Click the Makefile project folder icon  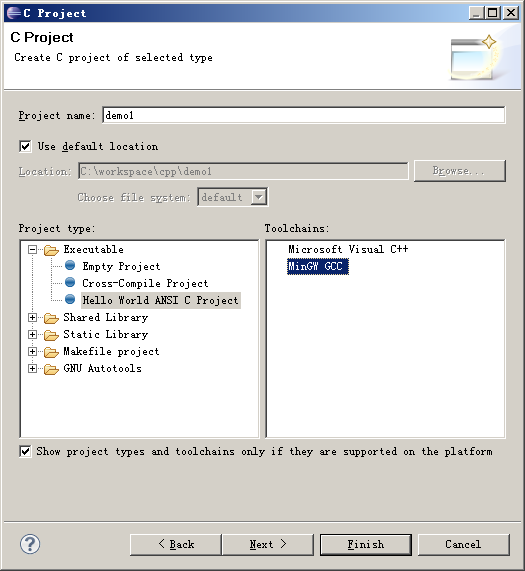tap(51, 352)
